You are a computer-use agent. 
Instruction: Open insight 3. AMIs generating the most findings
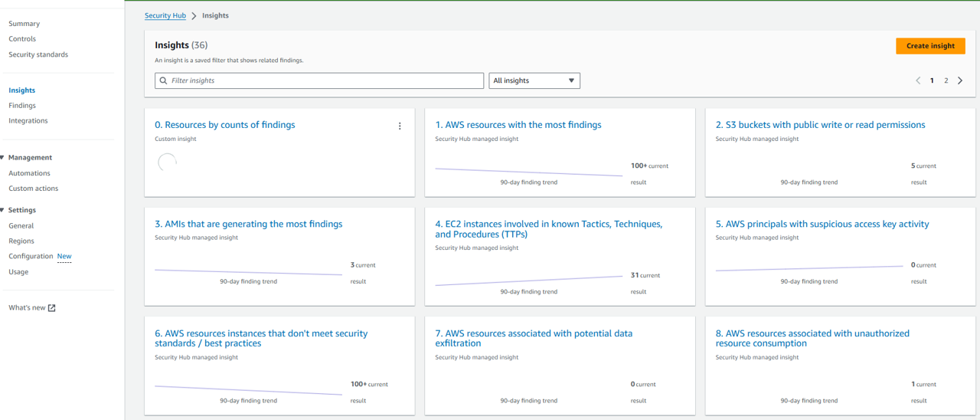pos(249,225)
